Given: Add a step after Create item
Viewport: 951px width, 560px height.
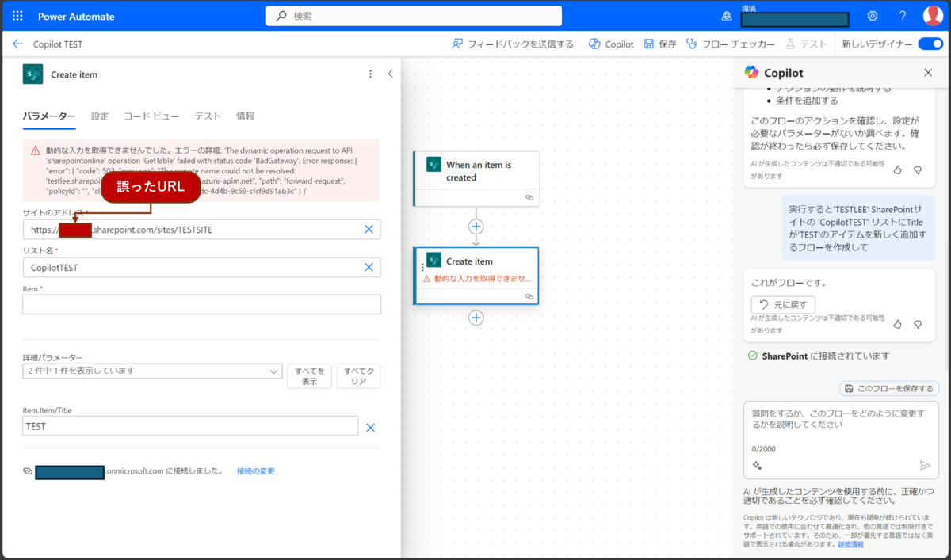Looking at the screenshot, I should 476,318.
